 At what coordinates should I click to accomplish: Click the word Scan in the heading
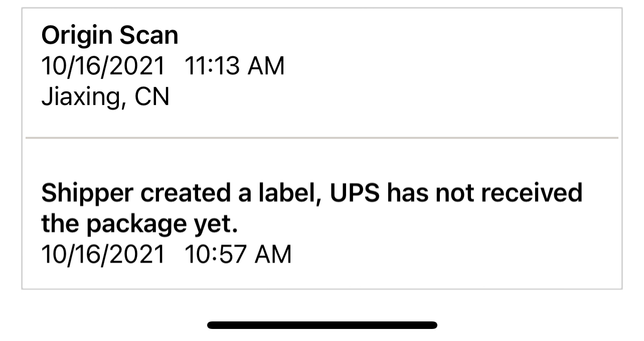pos(148,36)
